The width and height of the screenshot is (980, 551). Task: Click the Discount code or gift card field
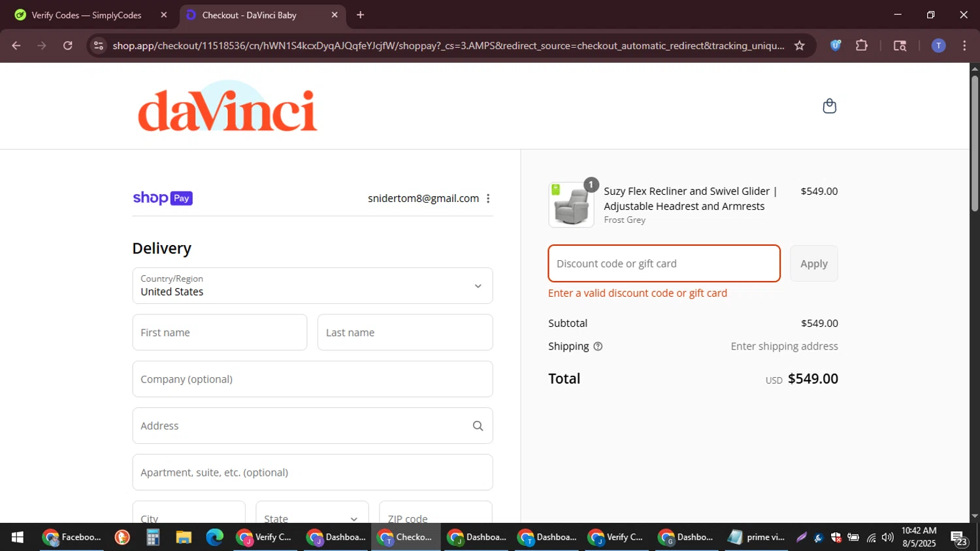pyautogui.click(x=664, y=263)
